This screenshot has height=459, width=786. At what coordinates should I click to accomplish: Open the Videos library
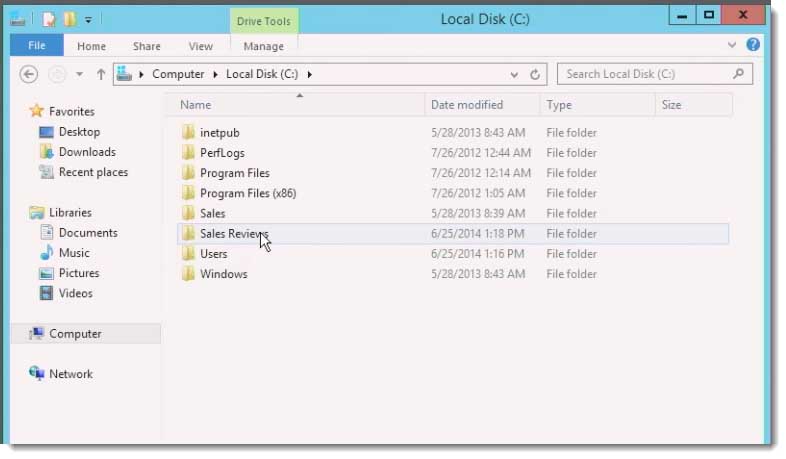tap(76, 293)
